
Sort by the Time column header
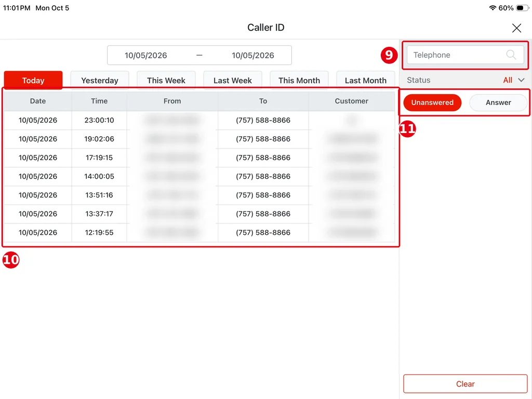click(99, 101)
